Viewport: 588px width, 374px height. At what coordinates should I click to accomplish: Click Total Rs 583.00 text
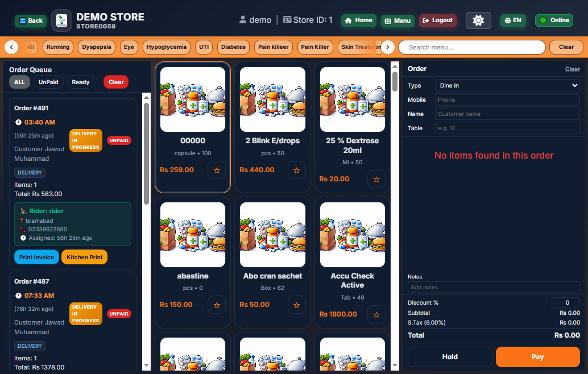tap(38, 194)
